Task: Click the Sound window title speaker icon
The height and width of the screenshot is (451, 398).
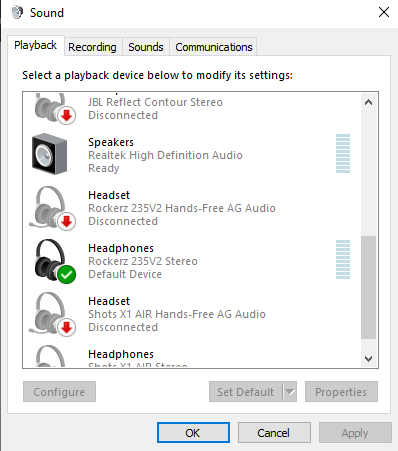Action: [17, 13]
